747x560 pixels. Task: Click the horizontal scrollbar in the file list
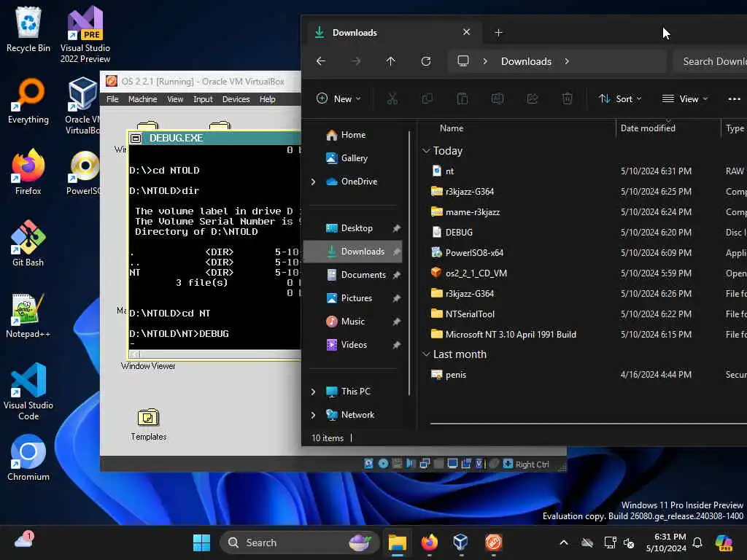(589, 423)
